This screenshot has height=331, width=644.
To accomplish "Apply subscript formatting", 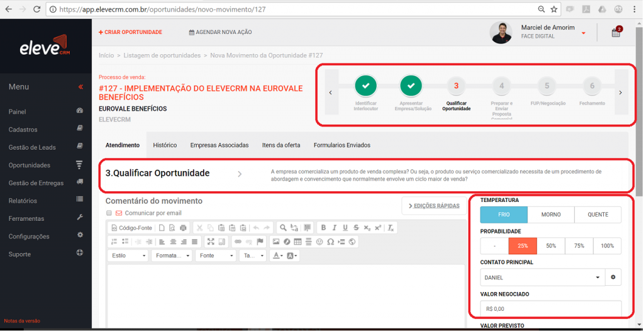I will click(367, 228).
